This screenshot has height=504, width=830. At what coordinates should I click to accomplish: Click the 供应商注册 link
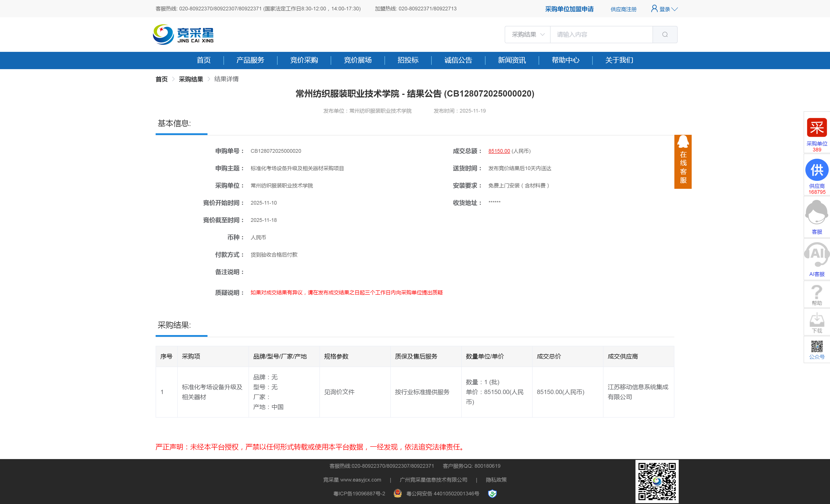(623, 10)
